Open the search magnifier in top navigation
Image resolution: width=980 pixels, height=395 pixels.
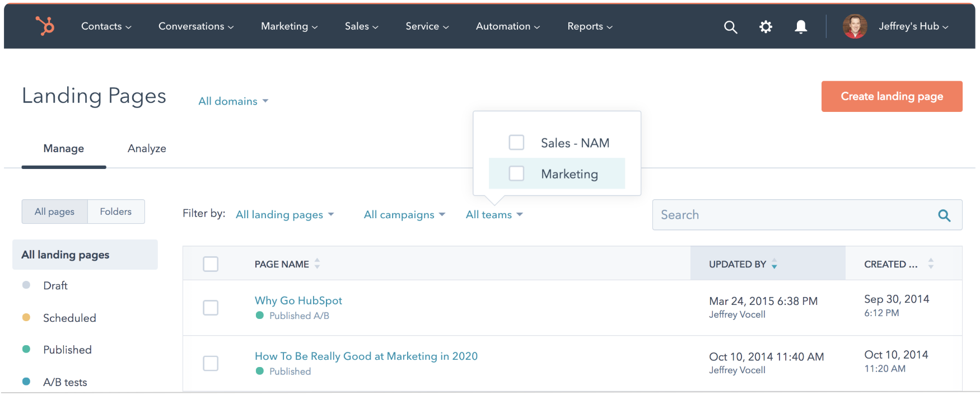(x=730, y=27)
